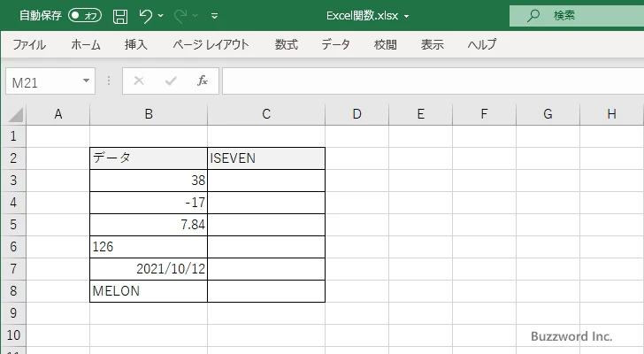Click the ISEVEN header cell
The width and height of the screenshot is (644, 354).
pyautogui.click(x=266, y=158)
